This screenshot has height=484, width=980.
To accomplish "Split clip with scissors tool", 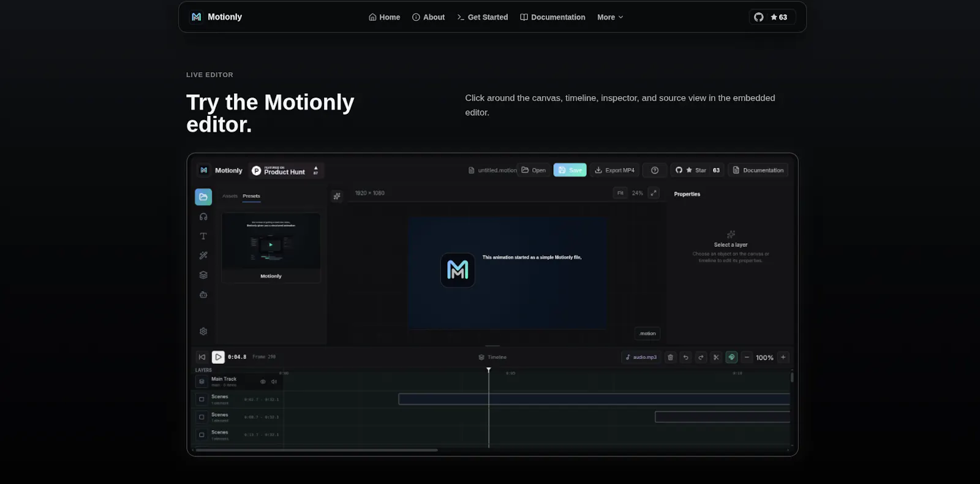I will [716, 357].
